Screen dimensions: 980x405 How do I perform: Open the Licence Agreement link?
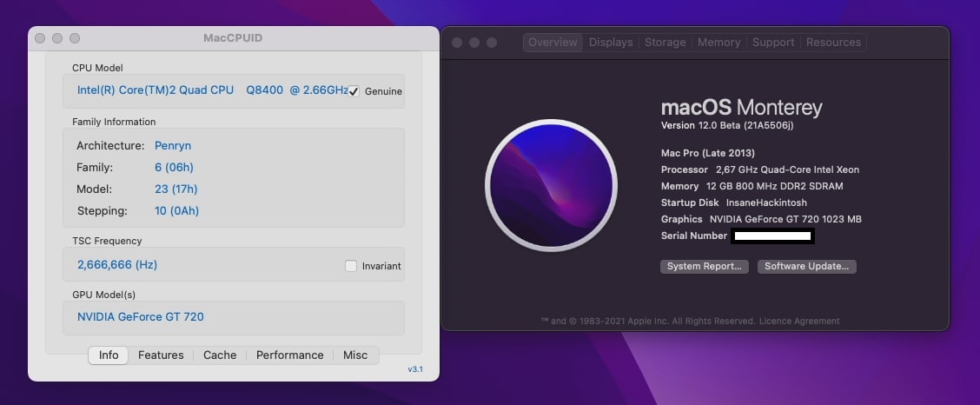[799, 322]
